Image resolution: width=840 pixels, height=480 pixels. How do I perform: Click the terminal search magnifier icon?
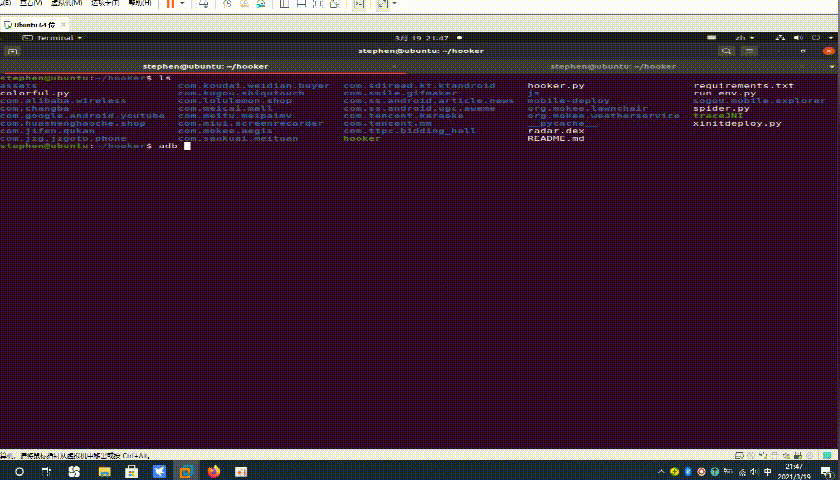click(726, 51)
